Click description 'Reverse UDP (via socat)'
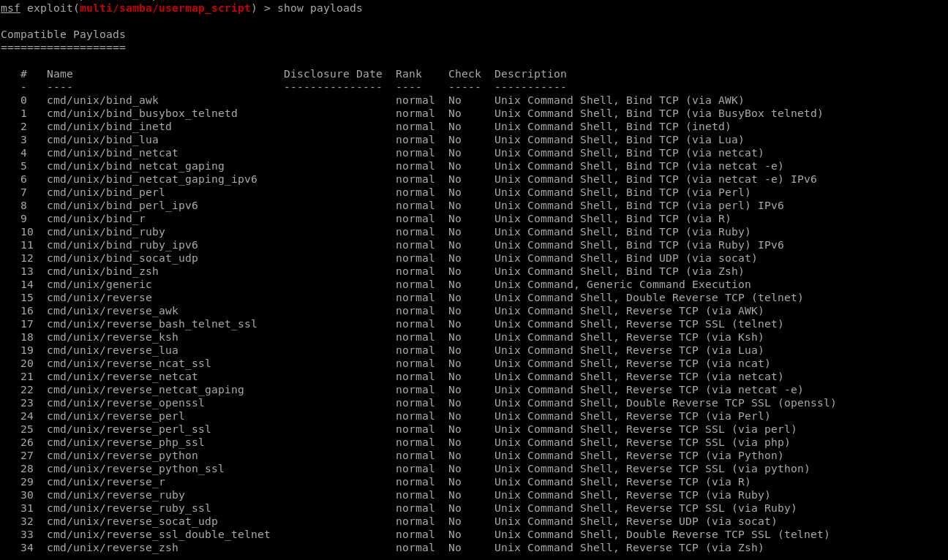Screen dimensions: 948x560 pos(701,521)
